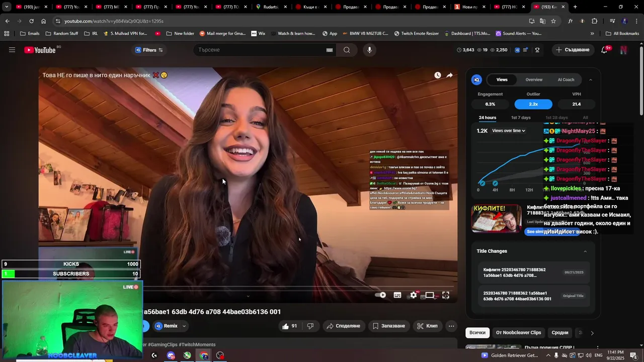Collapse the vidIQ stats panel chevron
The height and width of the screenshot is (362, 644).
[591, 79]
